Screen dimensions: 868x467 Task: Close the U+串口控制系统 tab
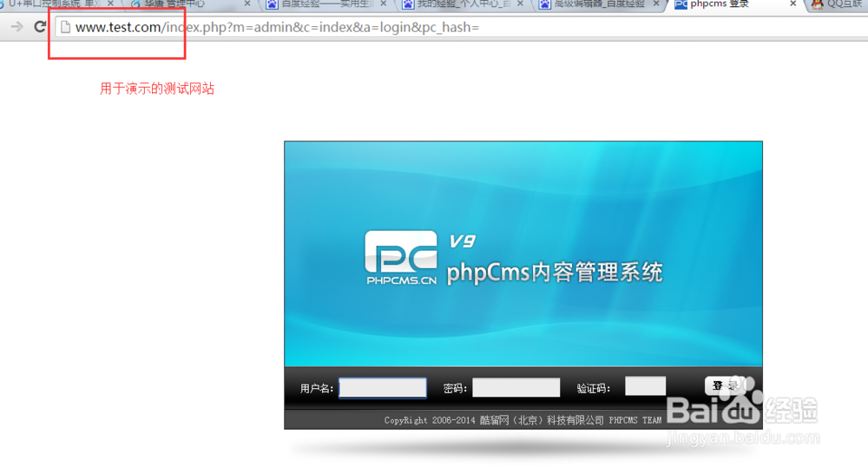point(110,3)
